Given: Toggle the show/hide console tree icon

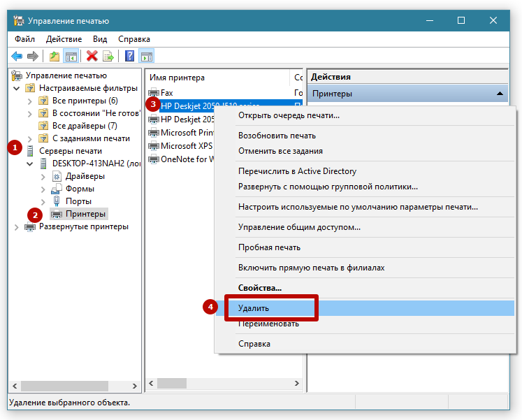Looking at the screenshot, I should pyautogui.click(x=71, y=56).
